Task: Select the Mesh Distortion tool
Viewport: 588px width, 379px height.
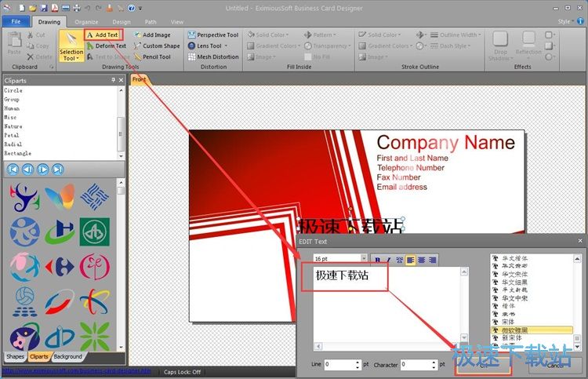Action: click(213, 56)
